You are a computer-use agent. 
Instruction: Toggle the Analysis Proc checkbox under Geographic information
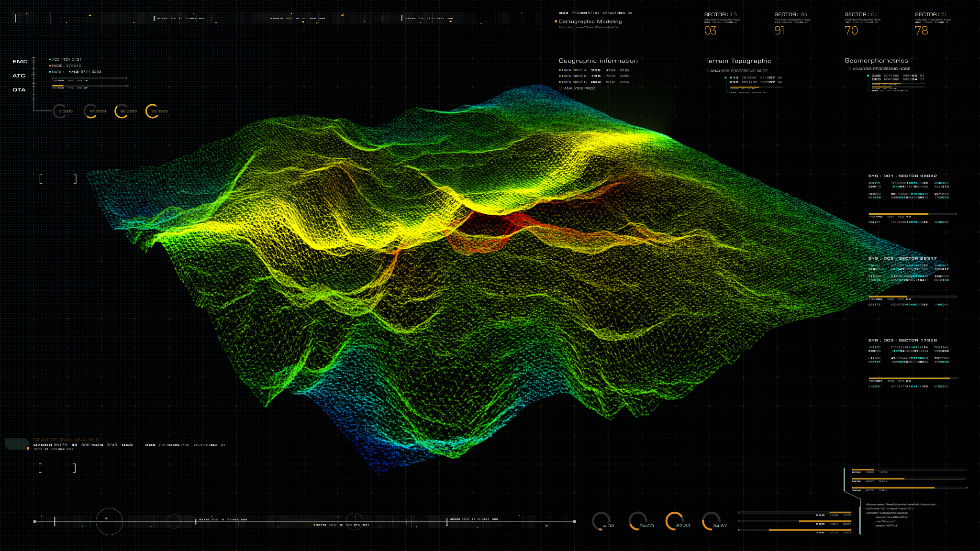click(561, 88)
